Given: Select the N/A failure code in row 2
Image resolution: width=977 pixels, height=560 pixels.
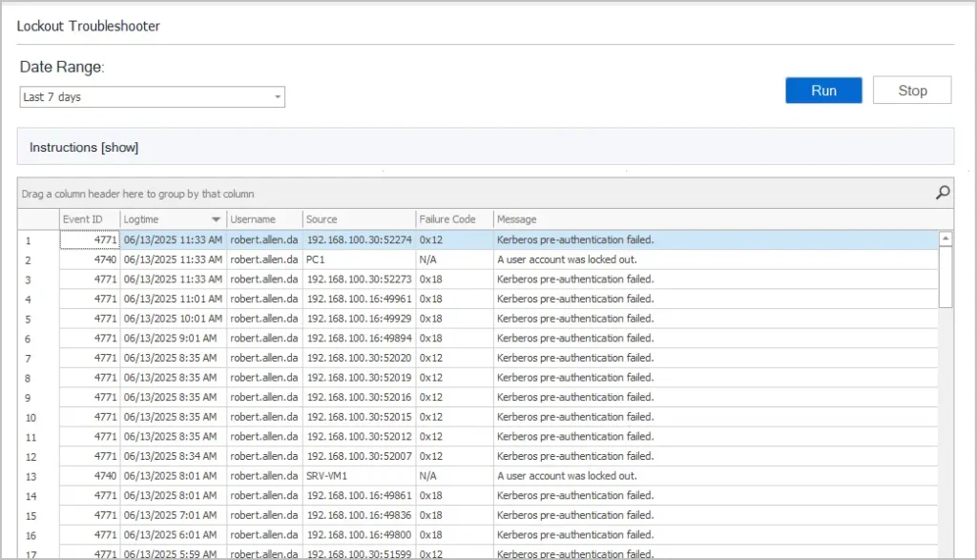Looking at the screenshot, I should pyautogui.click(x=455, y=259).
